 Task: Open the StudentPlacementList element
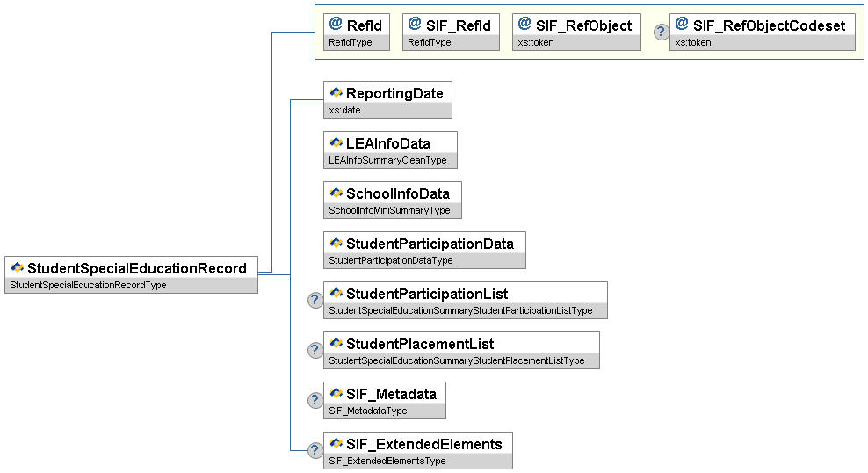point(420,344)
